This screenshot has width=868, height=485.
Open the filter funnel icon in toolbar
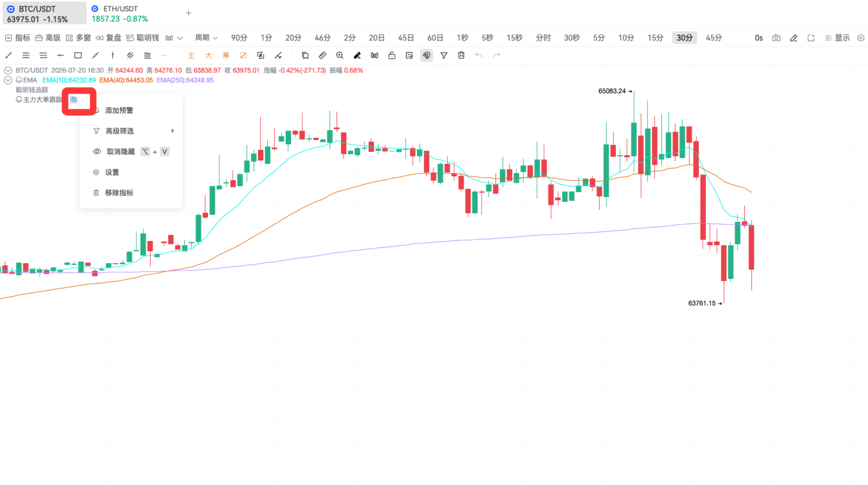[444, 55]
